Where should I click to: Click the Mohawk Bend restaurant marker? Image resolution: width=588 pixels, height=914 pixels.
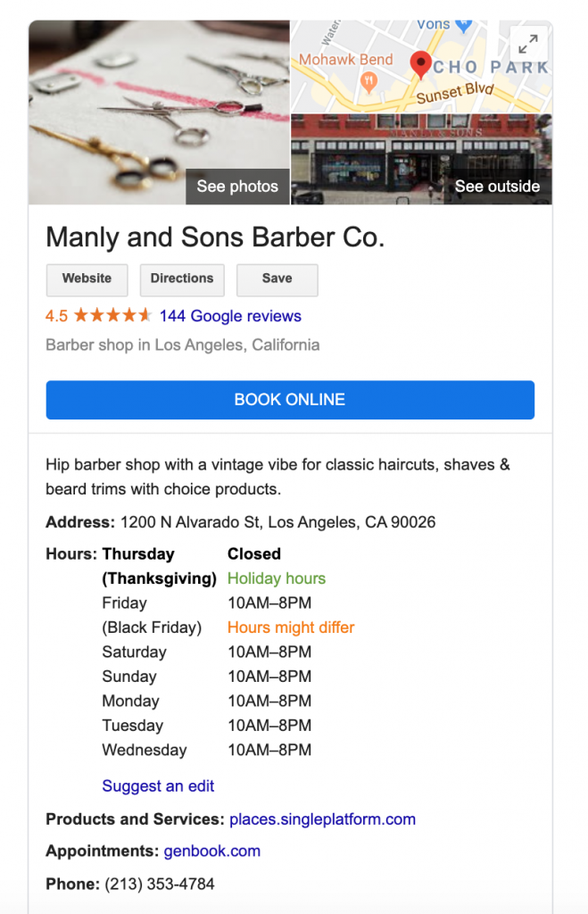tap(369, 81)
